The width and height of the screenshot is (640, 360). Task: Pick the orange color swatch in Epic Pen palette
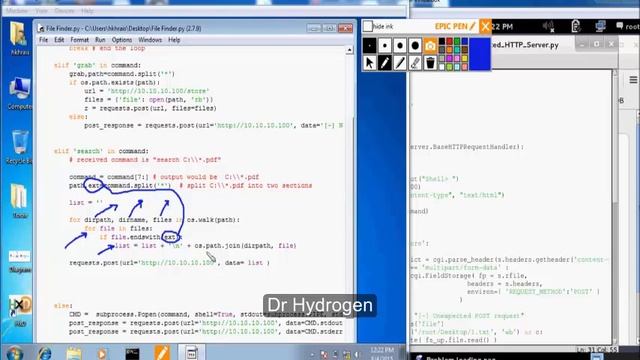click(x=449, y=50)
